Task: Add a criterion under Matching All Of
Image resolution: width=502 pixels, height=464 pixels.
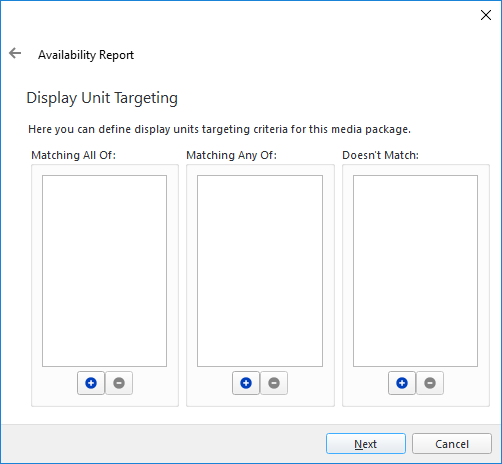Action: click(x=91, y=383)
